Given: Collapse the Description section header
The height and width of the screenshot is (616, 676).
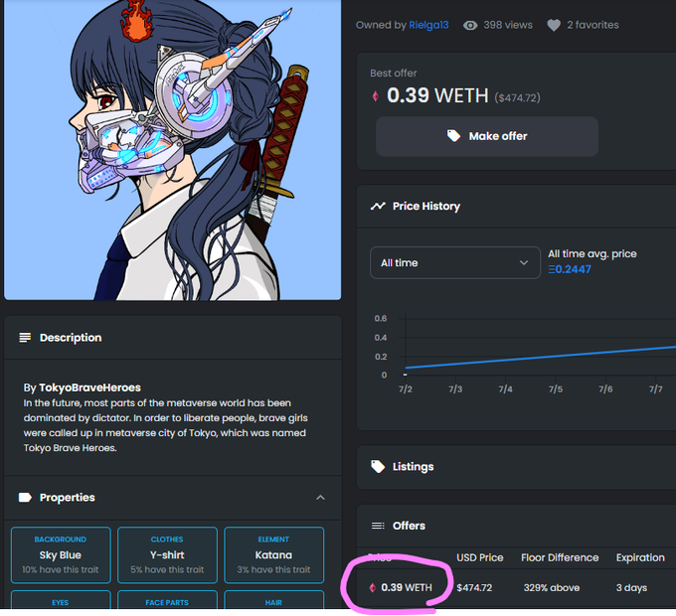Looking at the screenshot, I should 173,337.
